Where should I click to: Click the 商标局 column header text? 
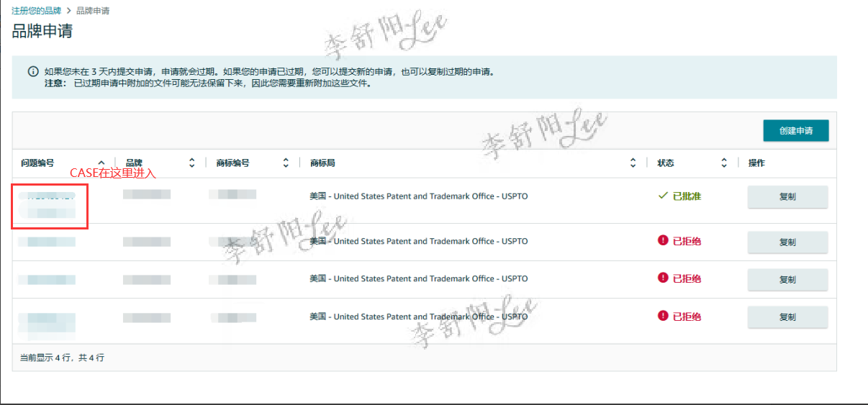322,163
